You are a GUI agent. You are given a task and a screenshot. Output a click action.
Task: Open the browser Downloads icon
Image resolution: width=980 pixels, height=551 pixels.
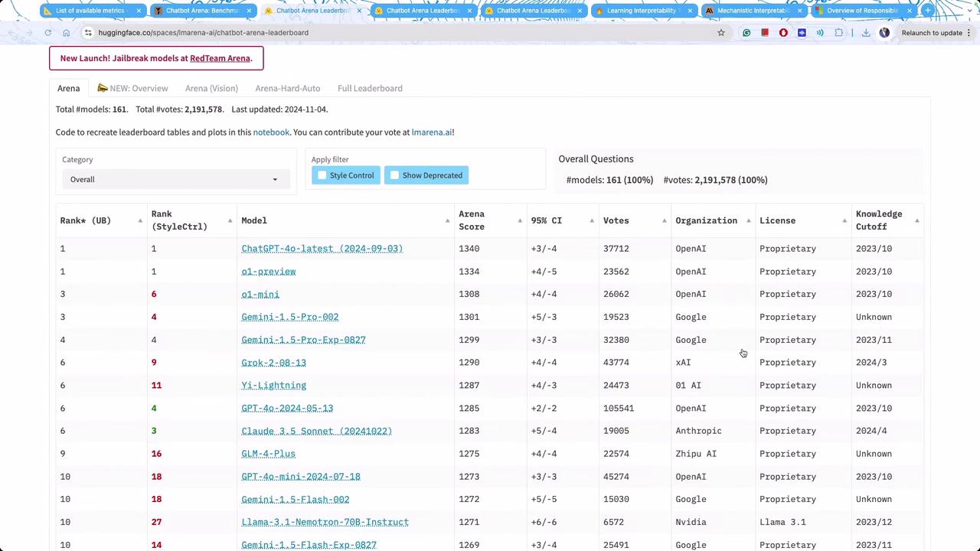point(866,33)
